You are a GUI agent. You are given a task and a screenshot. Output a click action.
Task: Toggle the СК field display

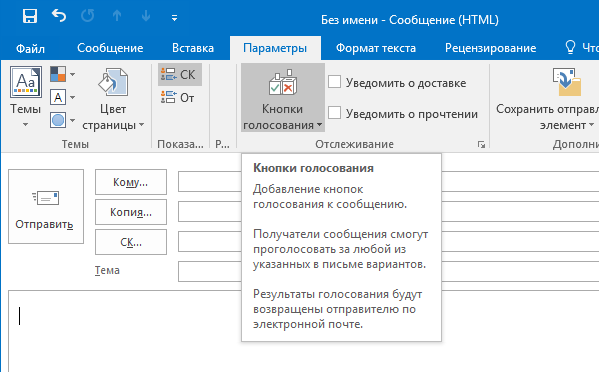click(180, 74)
